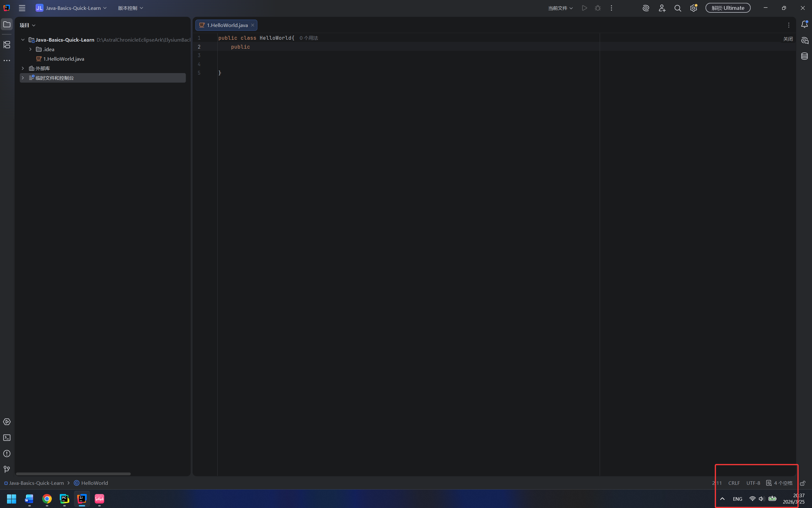Click the project panel horizontal scrollbar
The width and height of the screenshot is (812, 508).
73,474
